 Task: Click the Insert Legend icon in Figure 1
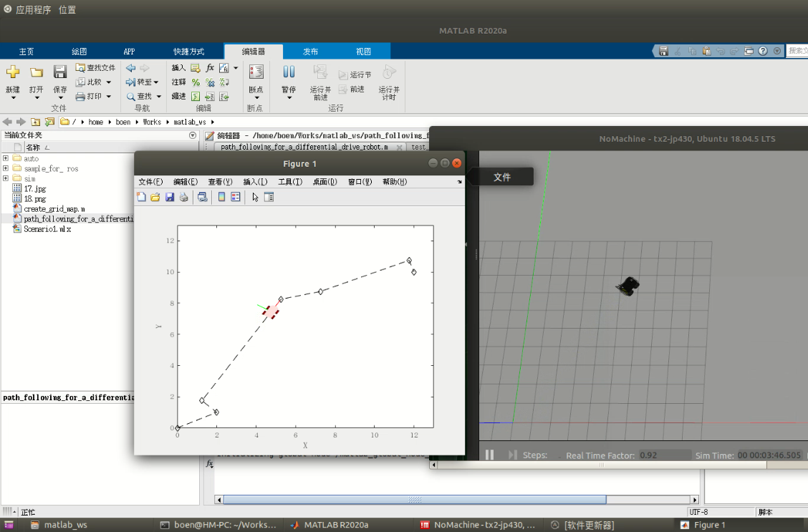[x=236, y=197]
